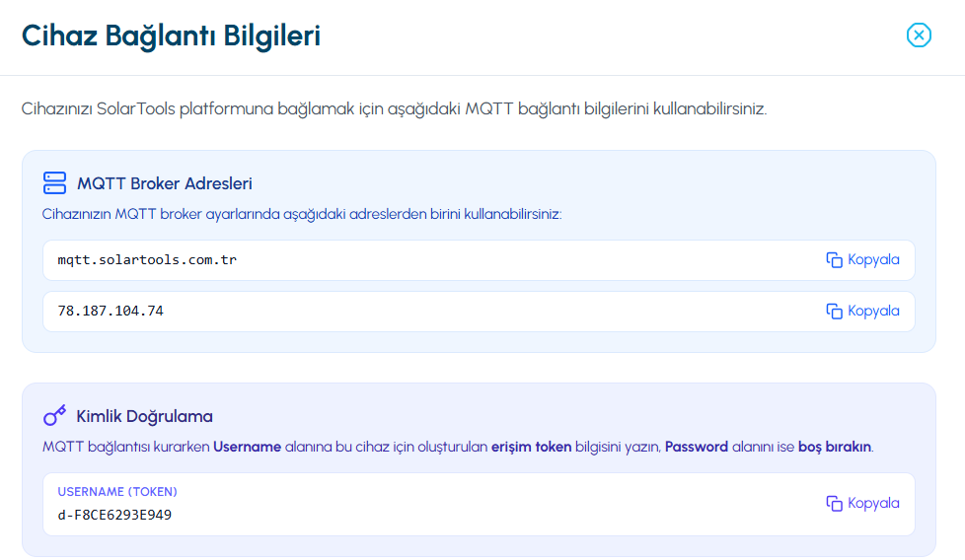Click the bold 'boş bırakın' text
This screenshot has width=965, height=560.
(x=835, y=447)
